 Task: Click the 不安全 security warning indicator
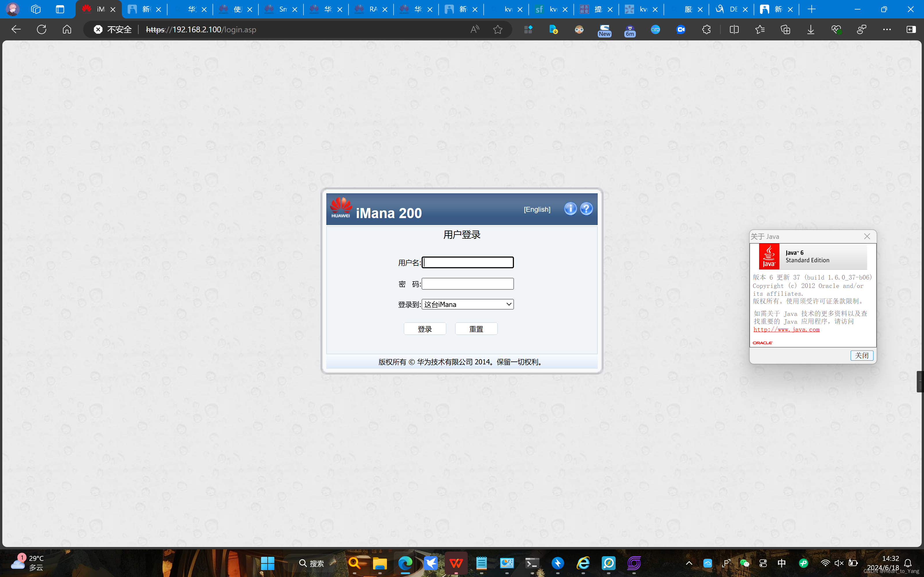(x=113, y=29)
